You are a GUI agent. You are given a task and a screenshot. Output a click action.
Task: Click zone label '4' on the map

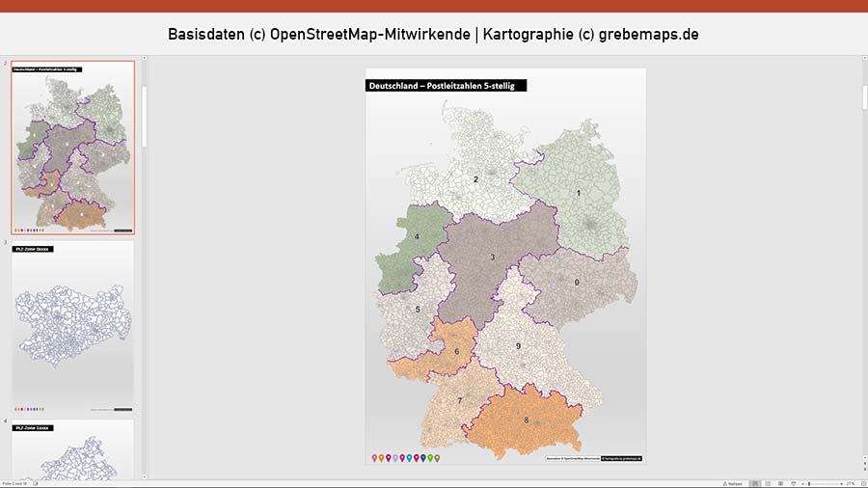click(417, 236)
